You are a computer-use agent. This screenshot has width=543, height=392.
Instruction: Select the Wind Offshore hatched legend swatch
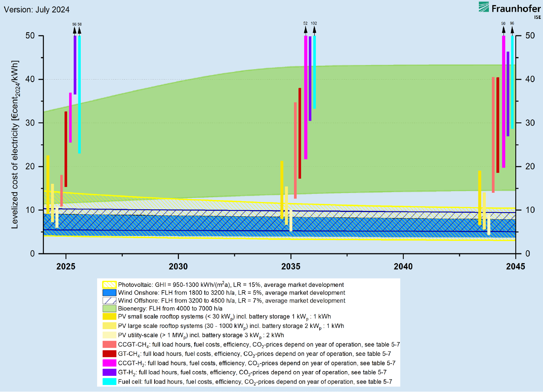[x=109, y=301]
